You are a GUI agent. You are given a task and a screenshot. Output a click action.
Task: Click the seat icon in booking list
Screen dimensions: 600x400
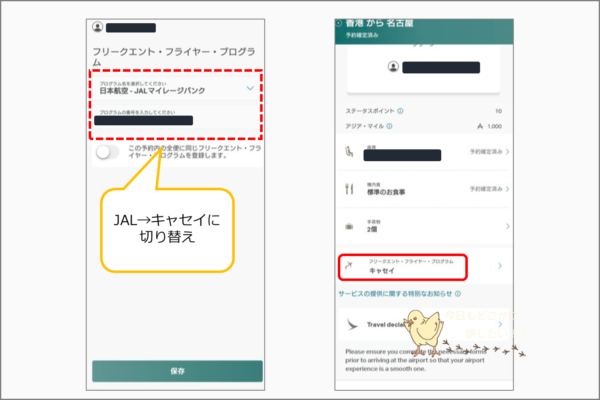pyautogui.click(x=346, y=152)
